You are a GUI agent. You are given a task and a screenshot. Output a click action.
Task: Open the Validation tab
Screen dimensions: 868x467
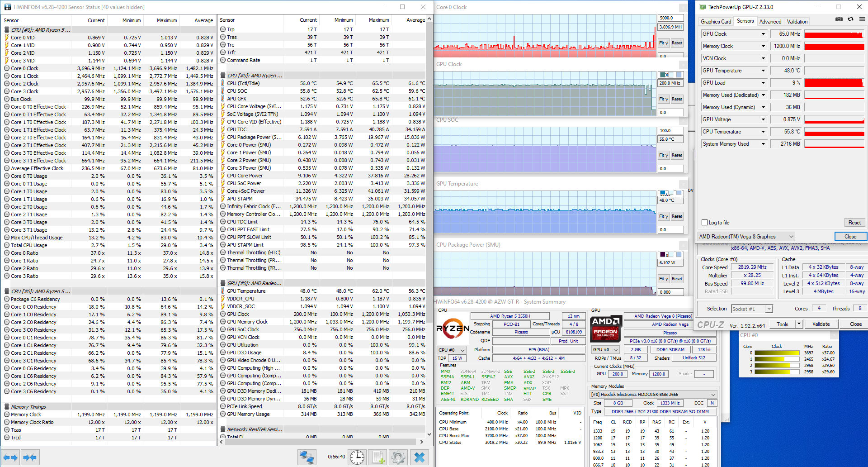[797, 22]
